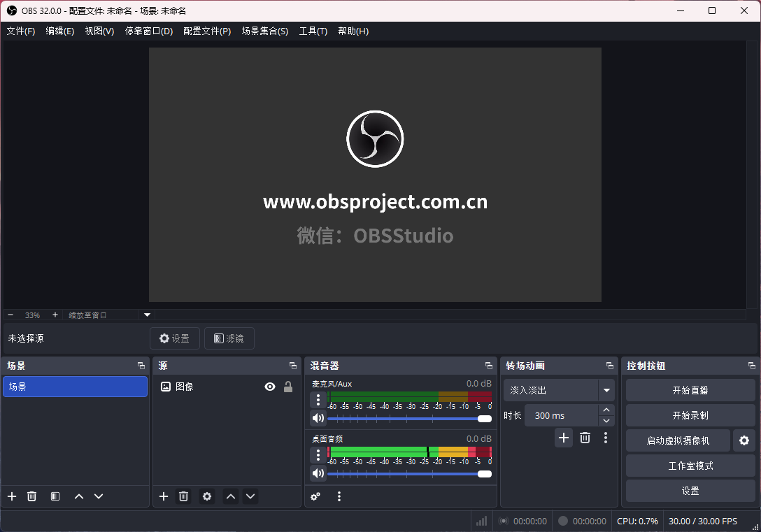761x532 pixels.
Task: Open transition properties three-dot menu
Action: (606, 438)
